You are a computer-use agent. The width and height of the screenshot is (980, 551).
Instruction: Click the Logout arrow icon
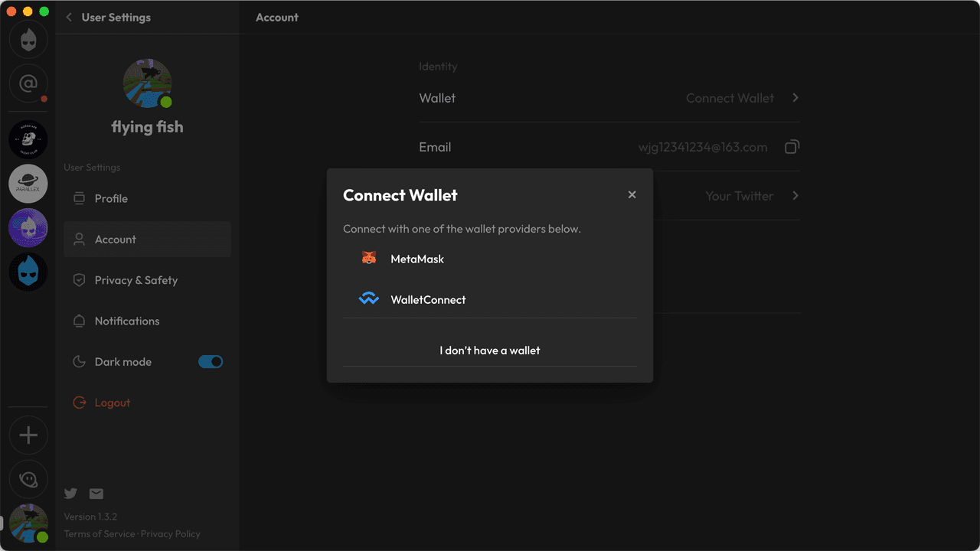pos(79,403)
